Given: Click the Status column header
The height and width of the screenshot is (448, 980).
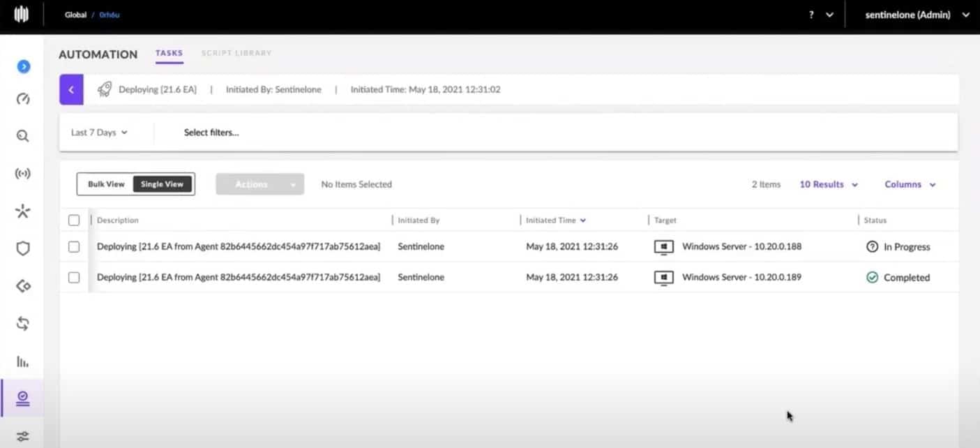Looking at the screenshot, I should click(875, 221).
